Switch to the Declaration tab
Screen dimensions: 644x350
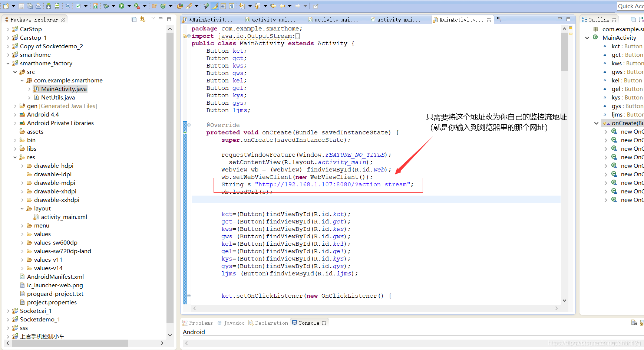(268, 323)
